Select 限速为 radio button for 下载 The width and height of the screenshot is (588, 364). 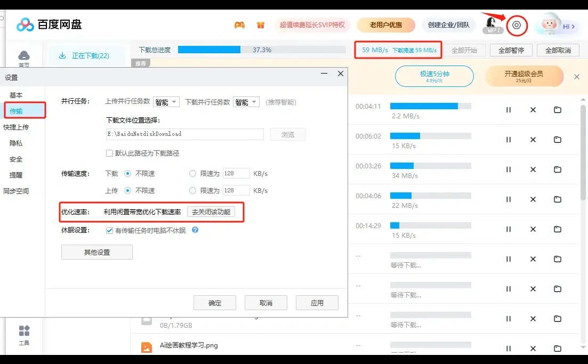[x=191, y=173]
